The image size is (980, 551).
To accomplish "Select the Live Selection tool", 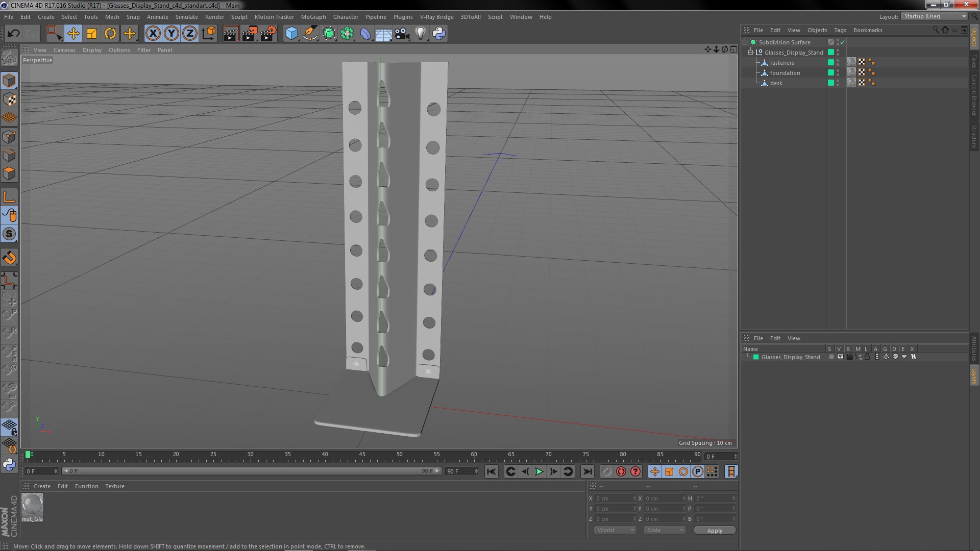I will (x=54, y=34).
